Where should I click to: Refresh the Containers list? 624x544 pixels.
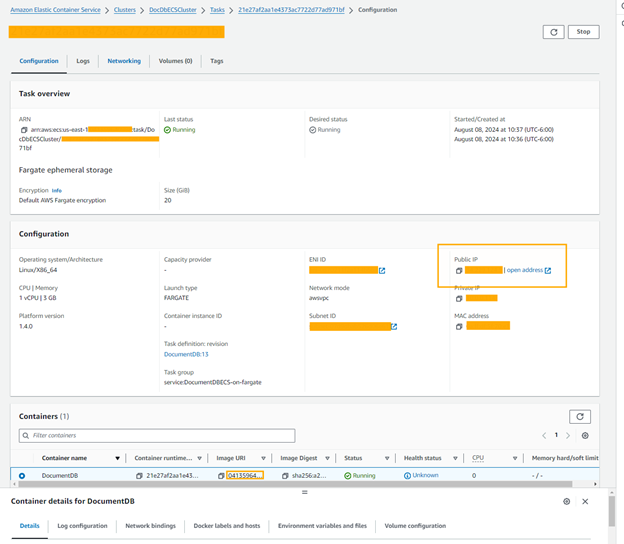[x=580, y=417]
